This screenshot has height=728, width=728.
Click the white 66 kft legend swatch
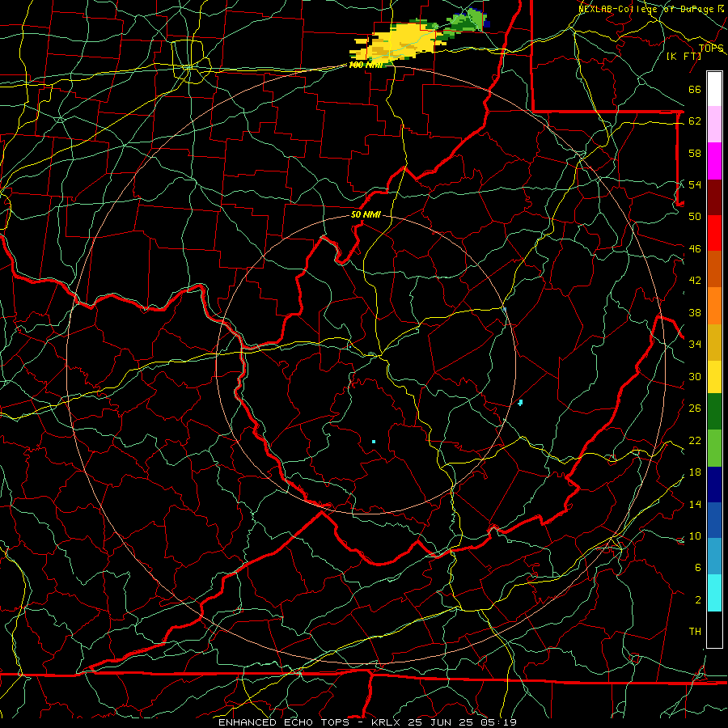(714, 89)
